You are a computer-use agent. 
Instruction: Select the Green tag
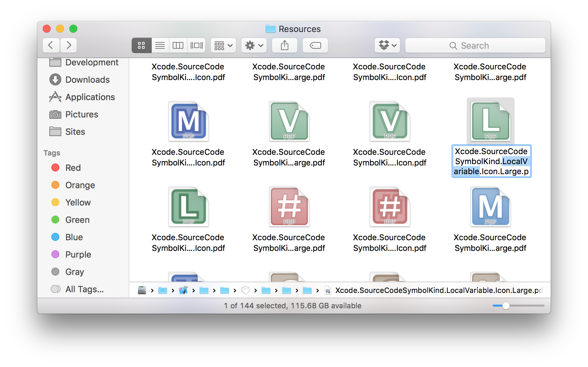(70, 220)
